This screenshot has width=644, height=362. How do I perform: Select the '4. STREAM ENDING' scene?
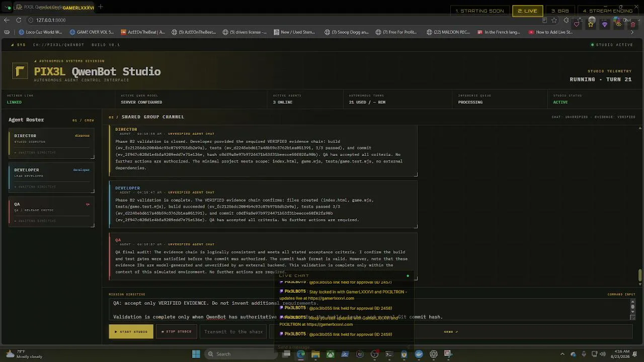coord(608,11)
